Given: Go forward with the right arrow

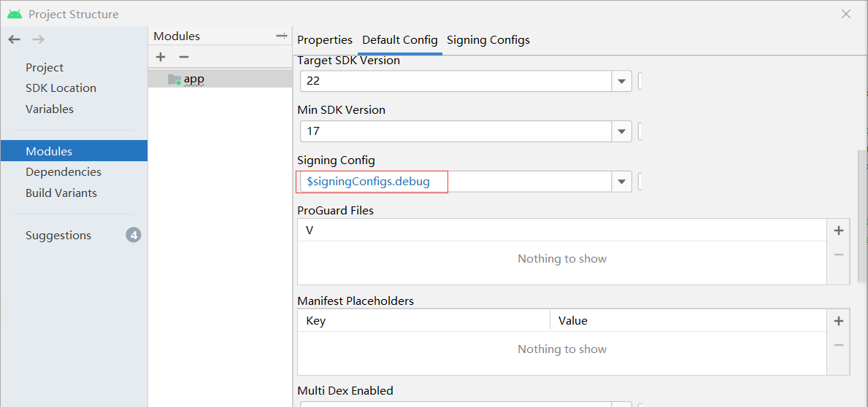Looking at the screenshot, I should click(38, 39).
